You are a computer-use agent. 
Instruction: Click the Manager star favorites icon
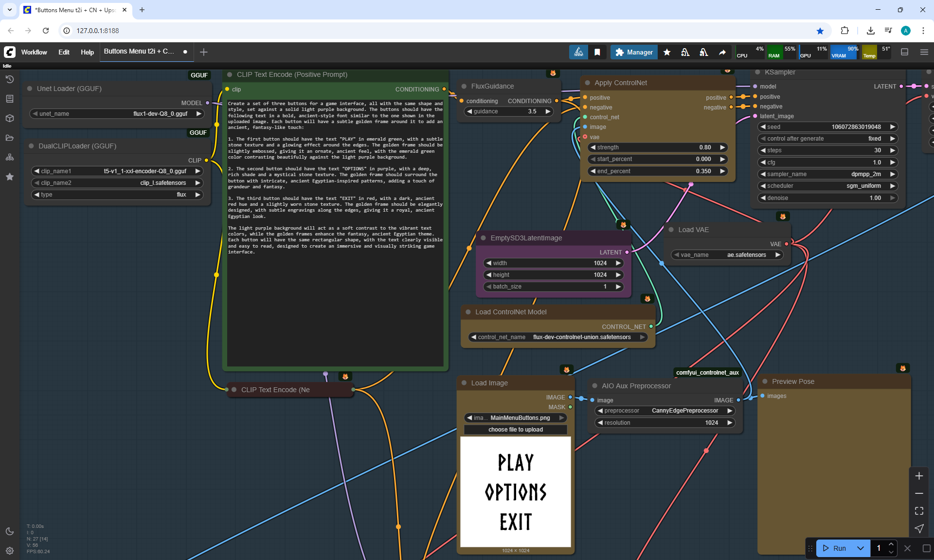tap(667, 52)
